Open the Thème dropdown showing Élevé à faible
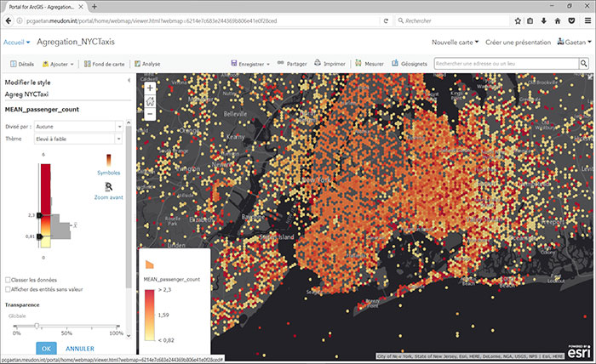The width and height of the screenshot is (596, 364). [x=78, y=139]
